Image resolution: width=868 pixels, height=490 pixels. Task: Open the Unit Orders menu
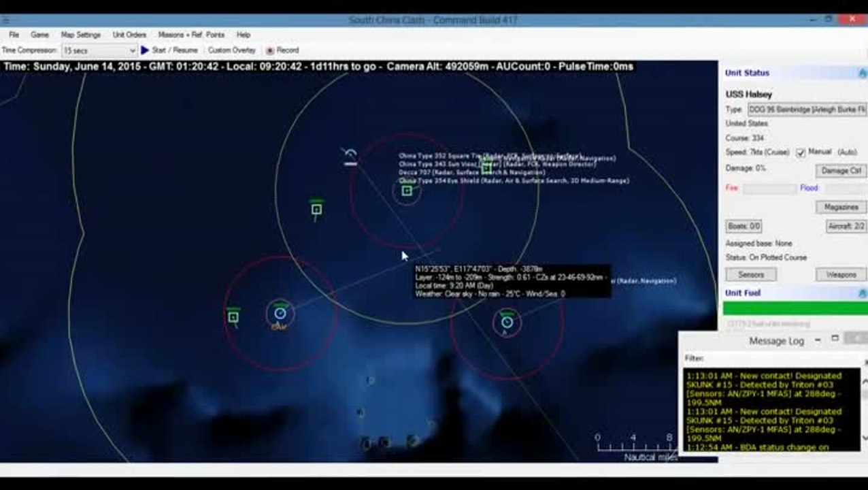129,35
